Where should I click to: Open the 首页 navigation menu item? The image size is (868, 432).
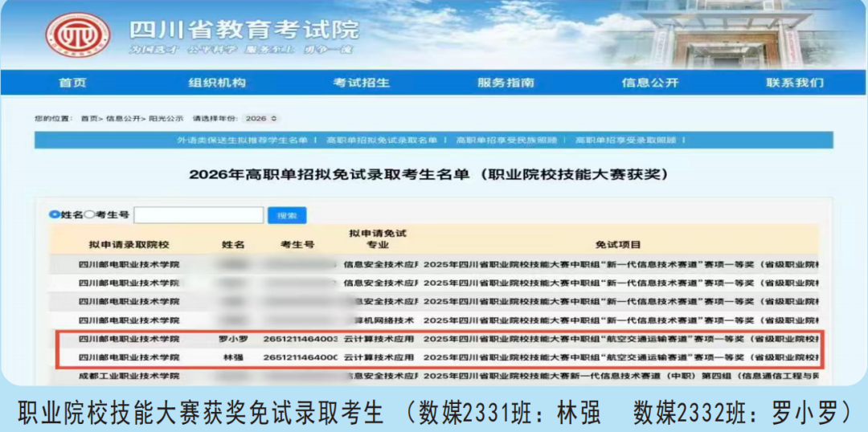click(x=73, y=83)
